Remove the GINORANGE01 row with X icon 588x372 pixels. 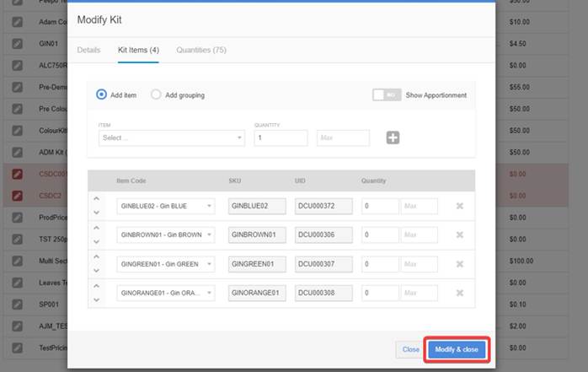coord(459,293)
